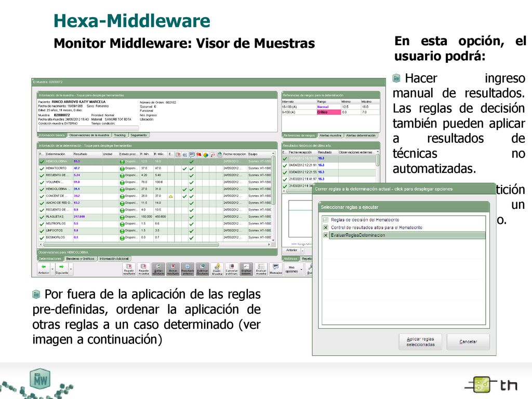Viewport: 532px width, 399px height.
Task: Click 'Referencias de rangos para la determinación' header
Action: tap(330, 96)
